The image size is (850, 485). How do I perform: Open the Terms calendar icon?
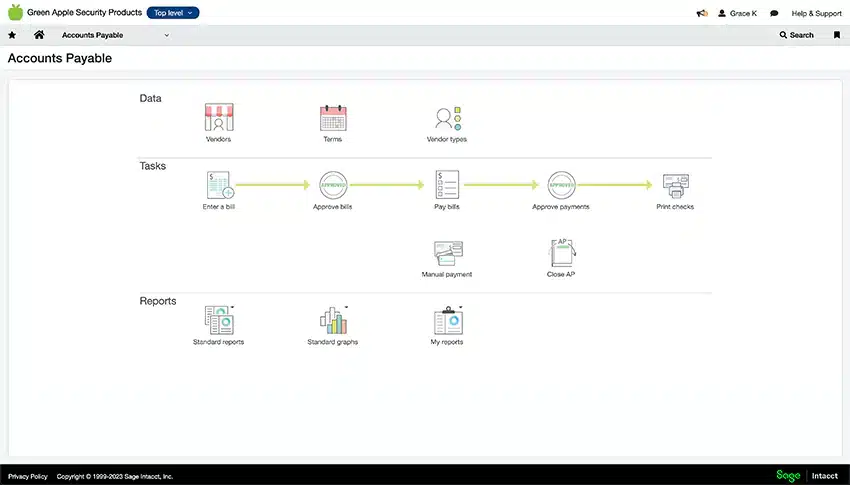(x=333, y=118)
